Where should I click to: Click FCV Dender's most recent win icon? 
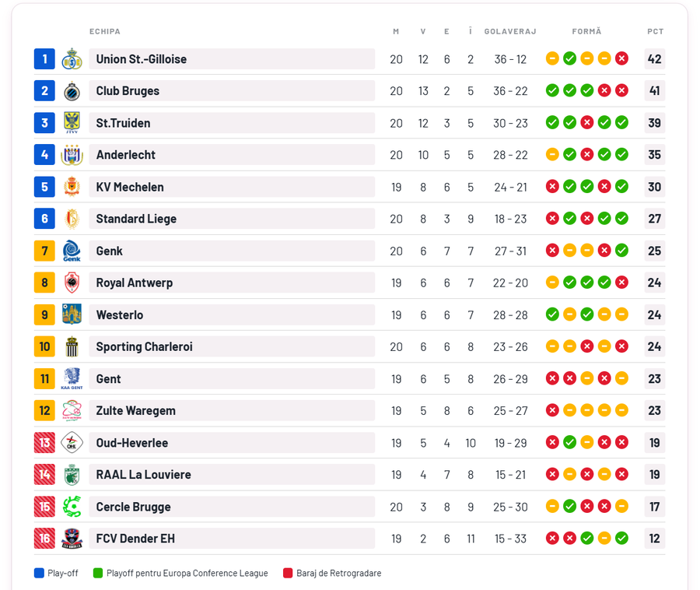point(621,538)
